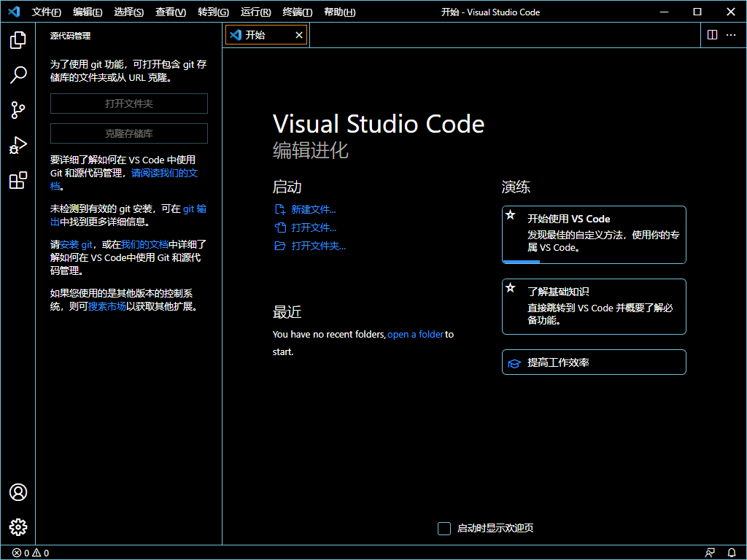Viewport: 747px width, 560px height.
Task: Open the Accounts icon in activity bar
Action: (18, 492)
